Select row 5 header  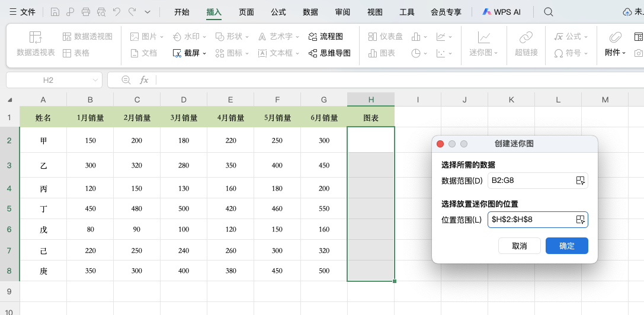pos(9,208)
